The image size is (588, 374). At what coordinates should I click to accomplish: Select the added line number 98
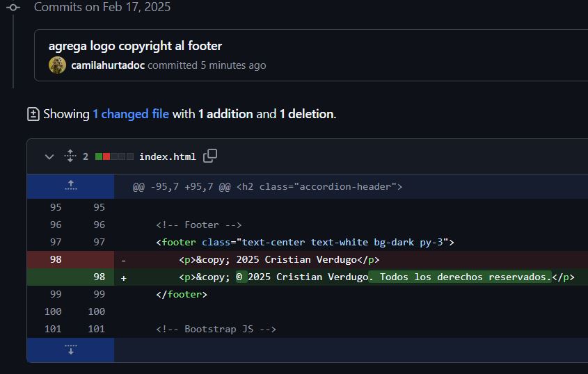[100, 277]
